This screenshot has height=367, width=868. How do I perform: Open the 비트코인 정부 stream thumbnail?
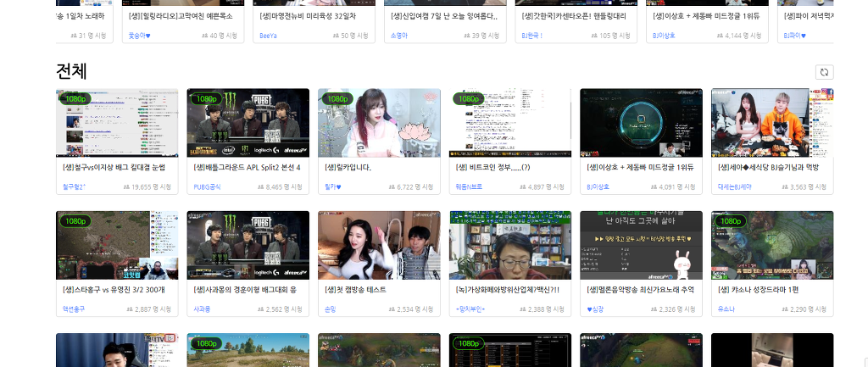tap(509, 123)
